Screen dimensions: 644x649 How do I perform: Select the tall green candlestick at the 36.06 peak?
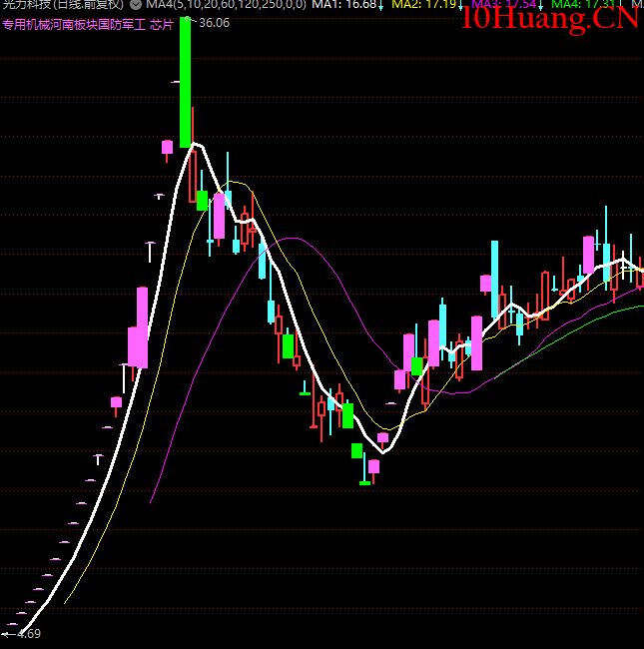tap(186, 82)
